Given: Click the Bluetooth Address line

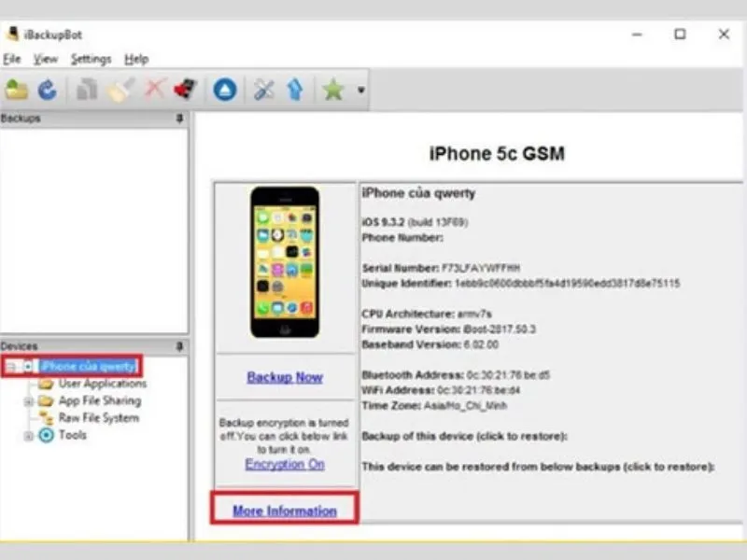Looking at the screenshot, I should [456, 375].
